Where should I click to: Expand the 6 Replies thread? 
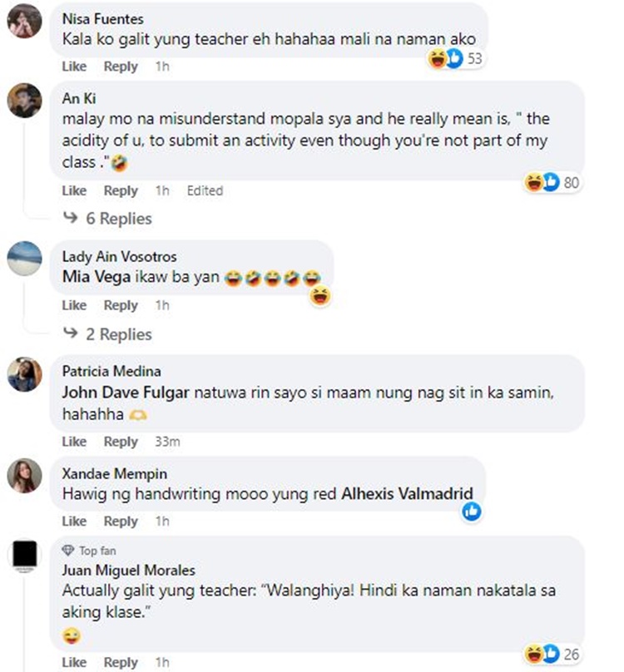point(107,219)
